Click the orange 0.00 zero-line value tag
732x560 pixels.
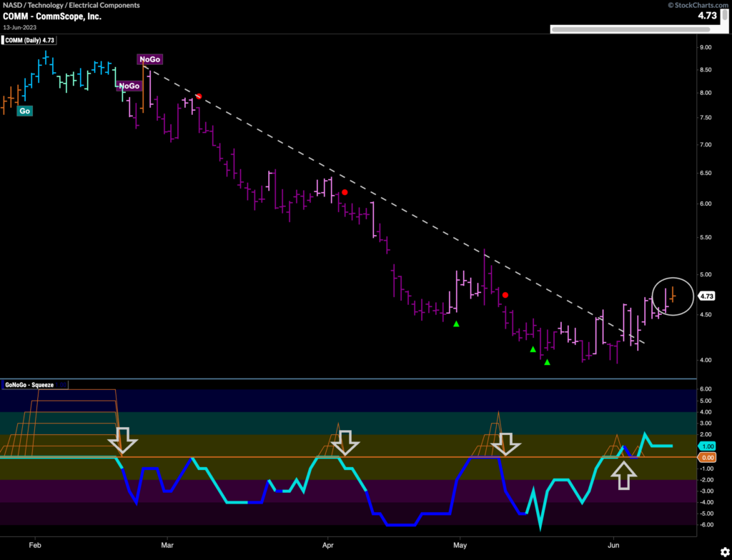pyautogui.click(x=706, y=457)
